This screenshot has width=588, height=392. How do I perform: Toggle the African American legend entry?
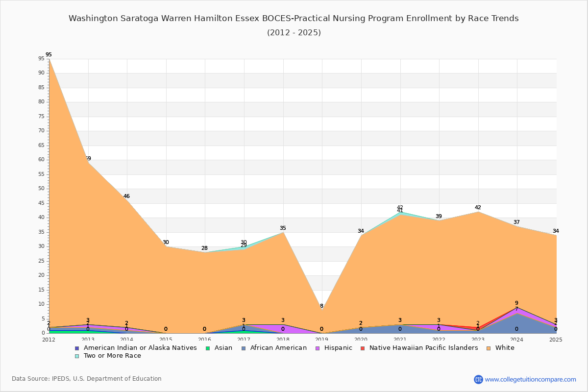pyautogui.click(x=274, y=348)
